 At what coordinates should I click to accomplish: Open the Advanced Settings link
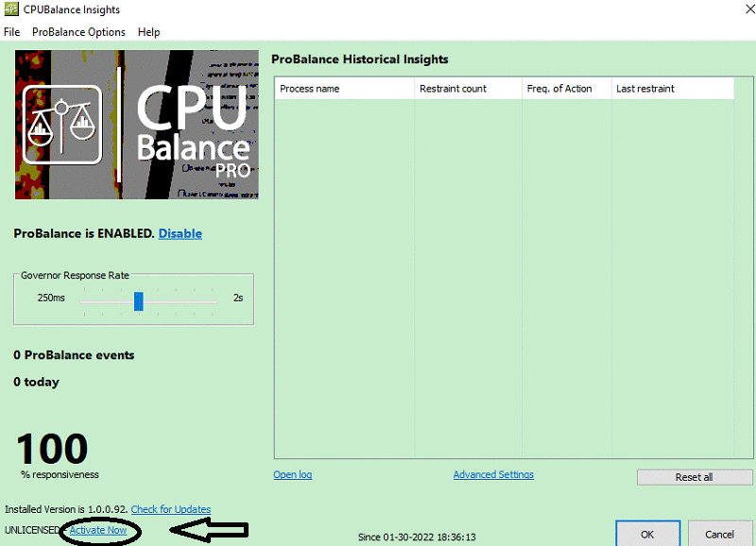click(493, 475)
